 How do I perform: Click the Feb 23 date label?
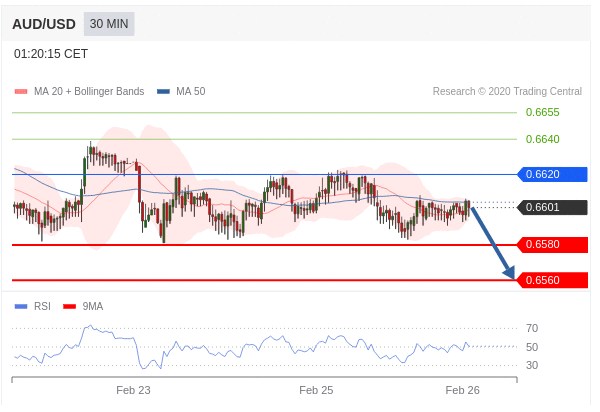click(x=133, y=390)
